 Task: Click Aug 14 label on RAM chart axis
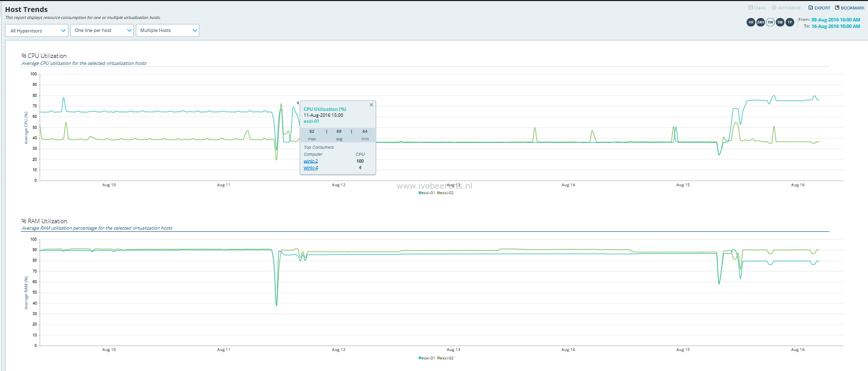coord(568,350)
